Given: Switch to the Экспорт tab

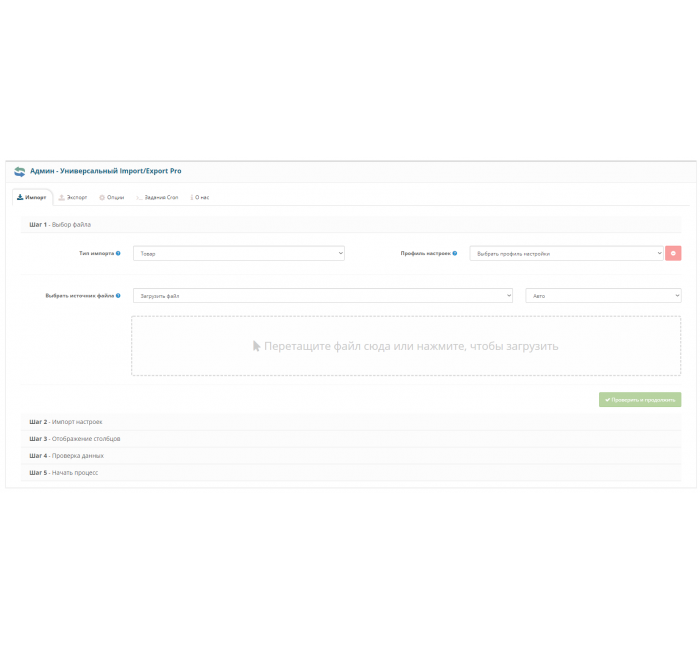Looking at the screenshot, I should click(73, 197).
